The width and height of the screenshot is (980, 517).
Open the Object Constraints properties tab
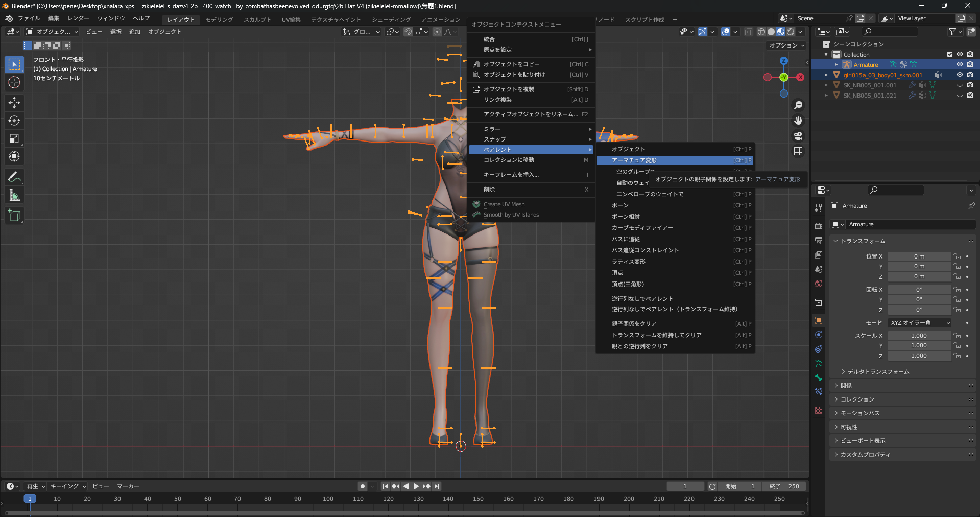pyautogui.click(x=819, y=349)
